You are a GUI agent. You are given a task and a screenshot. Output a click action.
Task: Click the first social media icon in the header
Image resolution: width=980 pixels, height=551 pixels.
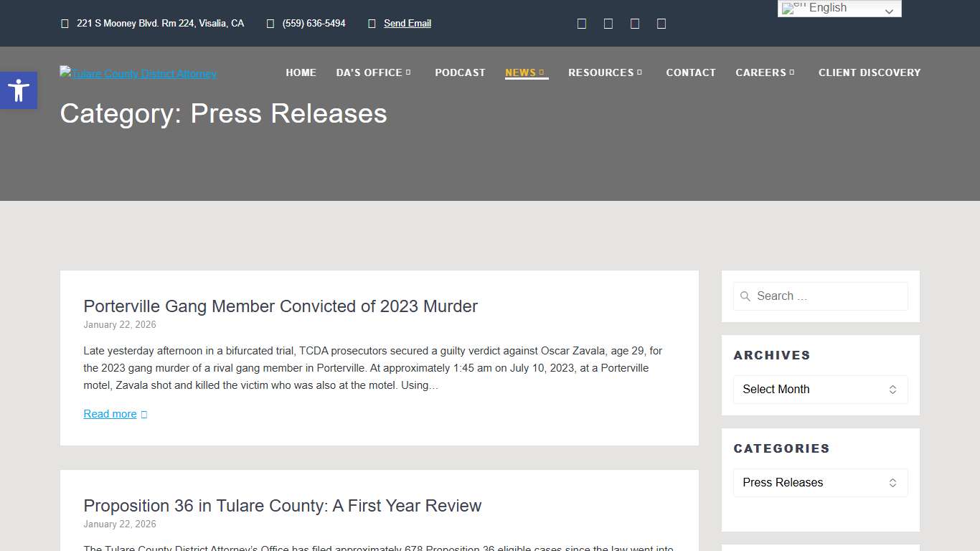pos(581,23)
